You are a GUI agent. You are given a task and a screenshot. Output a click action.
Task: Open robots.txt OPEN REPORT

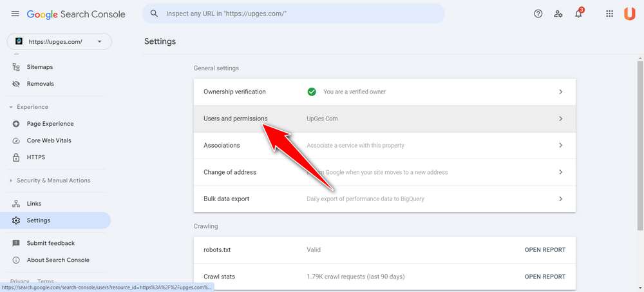coord(545,249)
